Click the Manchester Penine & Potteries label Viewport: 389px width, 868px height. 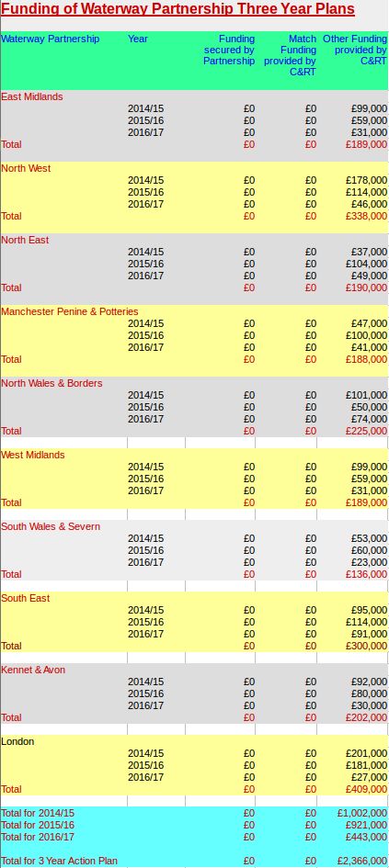coord(70,311)
